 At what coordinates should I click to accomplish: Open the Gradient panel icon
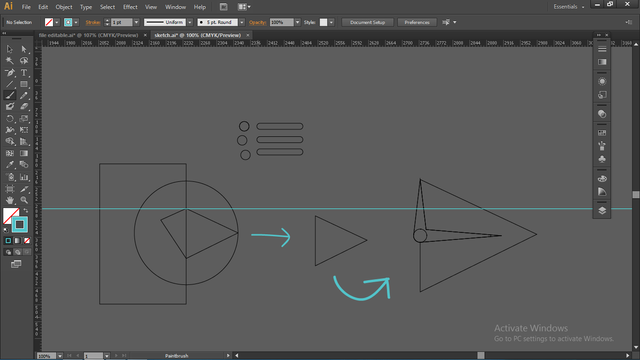(602, 62)
